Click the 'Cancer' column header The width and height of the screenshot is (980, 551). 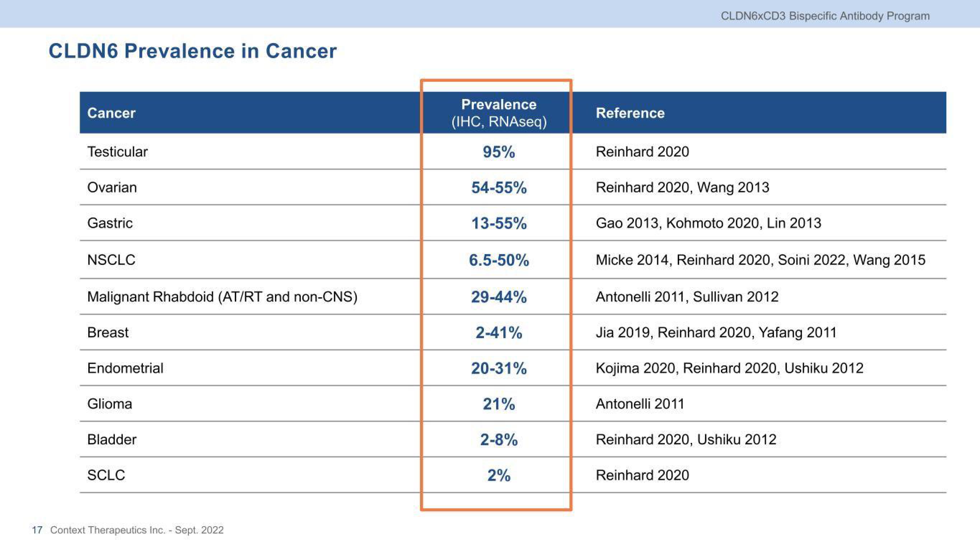(x=111, y=113)
